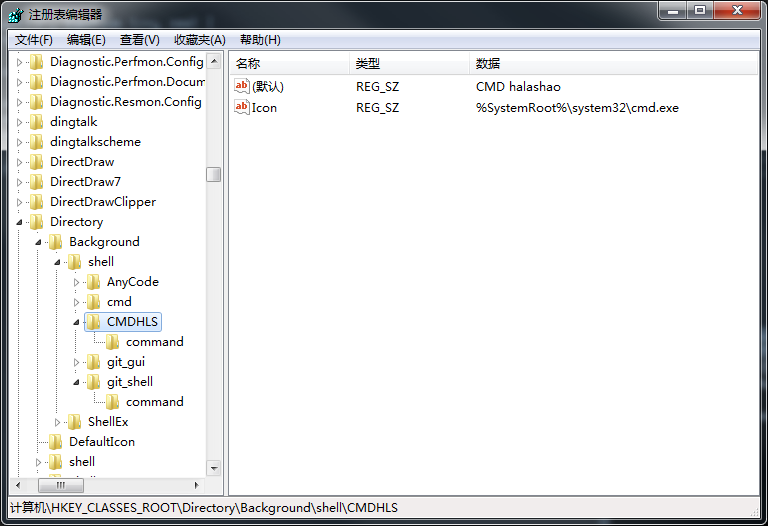Click the status bar registry path
This screenshot has width=768, height=526.
tap(204, 508)
